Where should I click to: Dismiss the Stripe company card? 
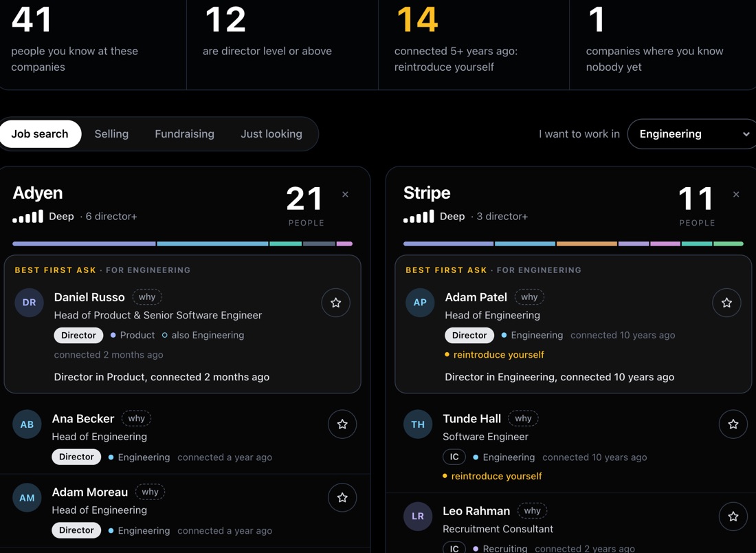[736, 195]
